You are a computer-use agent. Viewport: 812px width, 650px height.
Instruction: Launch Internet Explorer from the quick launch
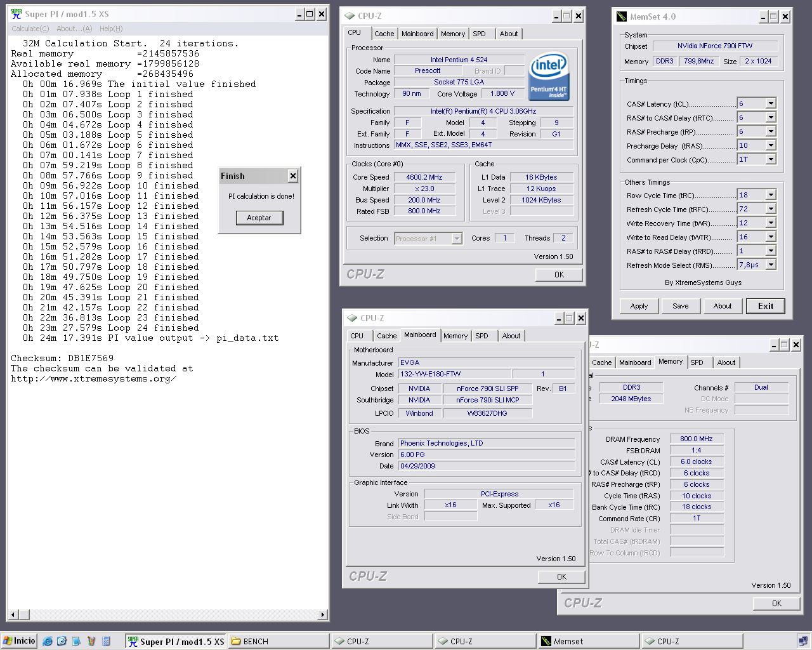(x=48, y=641)
